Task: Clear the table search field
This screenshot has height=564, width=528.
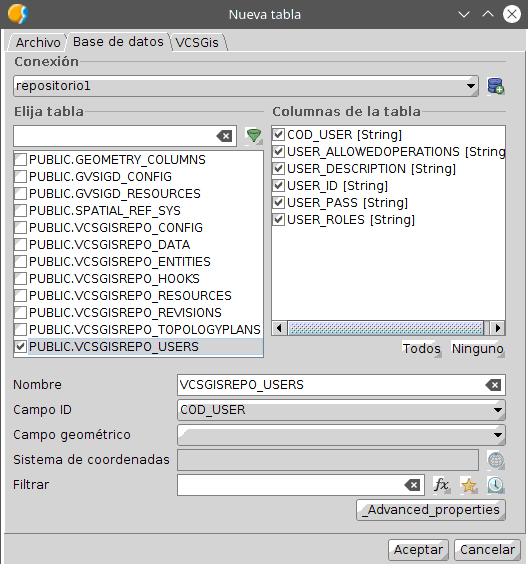Action: [x=224, y=136]
